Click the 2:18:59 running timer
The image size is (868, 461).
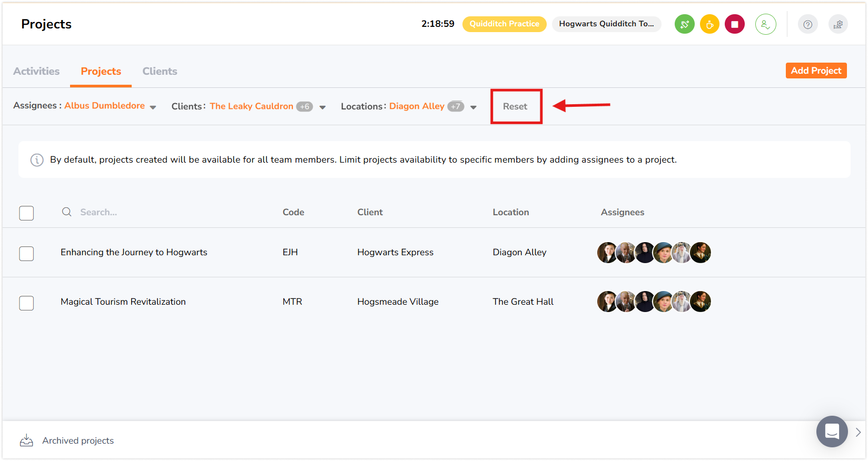[x=438, y=24]
